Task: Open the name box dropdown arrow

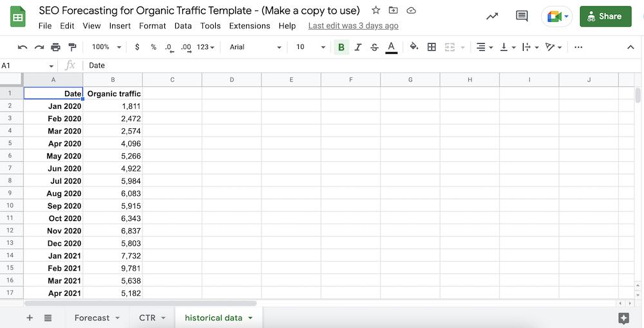Action: 52,66
